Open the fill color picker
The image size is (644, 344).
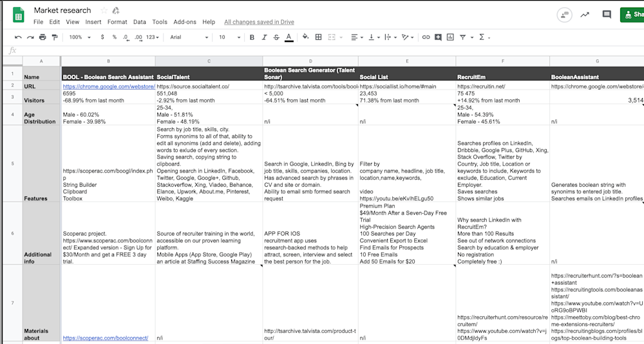[x=305, y=37]
